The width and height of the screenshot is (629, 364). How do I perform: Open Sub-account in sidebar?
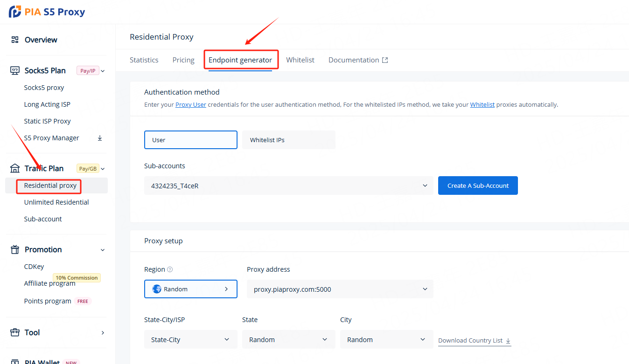pos(43,219)
